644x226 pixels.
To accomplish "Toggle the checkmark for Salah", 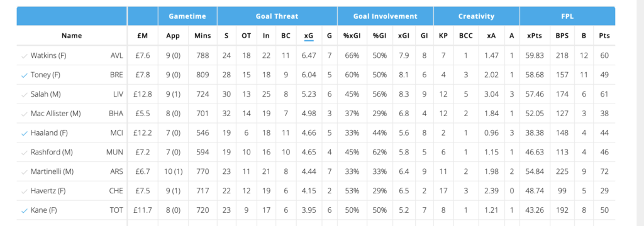I will tap(24, 94).
